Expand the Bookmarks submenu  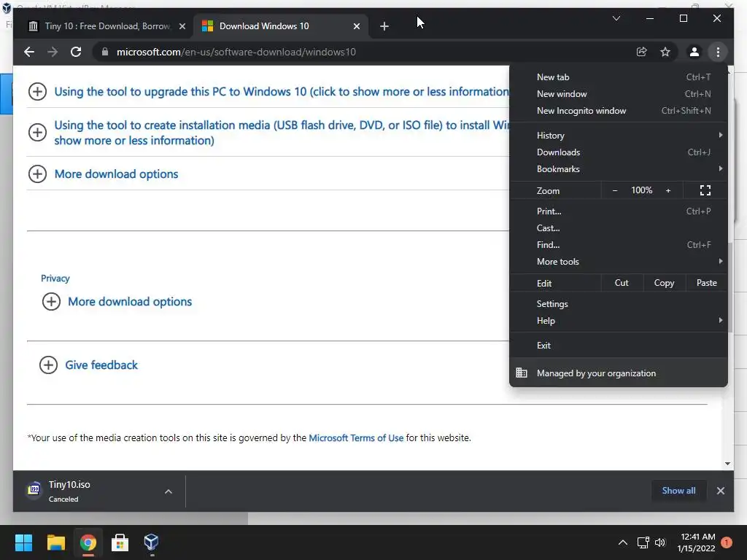(619, 168)
